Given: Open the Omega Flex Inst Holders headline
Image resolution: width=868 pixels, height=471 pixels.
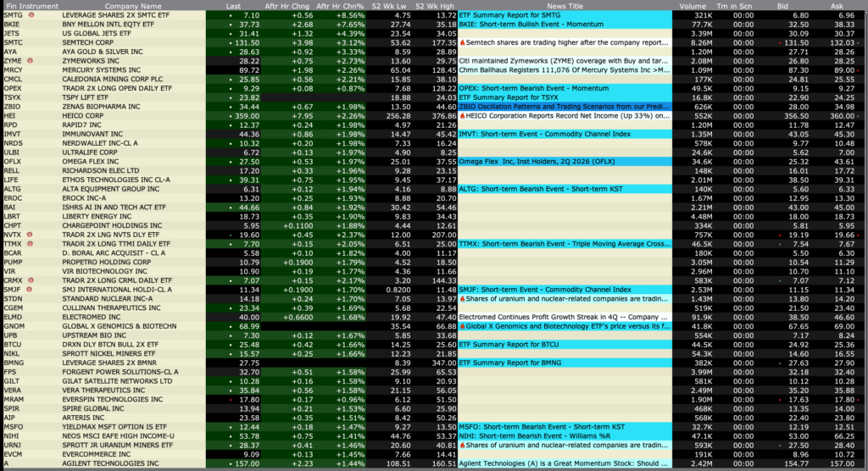Looking at the screenshot, I should 537,162.
